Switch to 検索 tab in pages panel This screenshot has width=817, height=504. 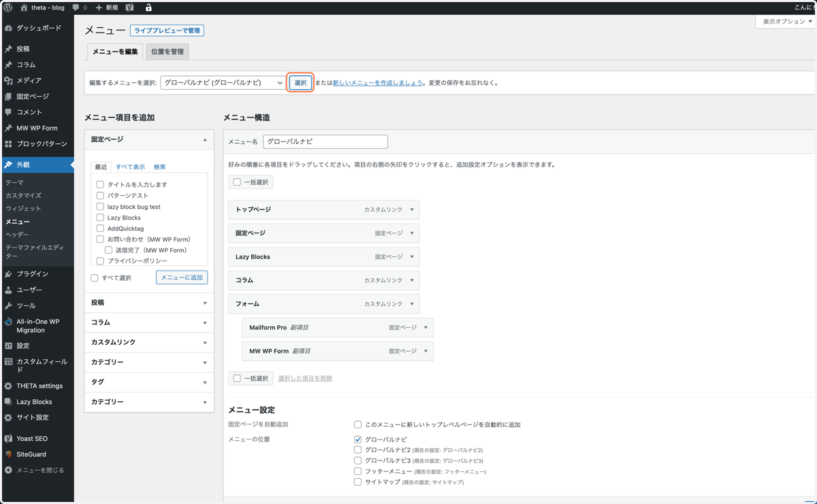159,167
